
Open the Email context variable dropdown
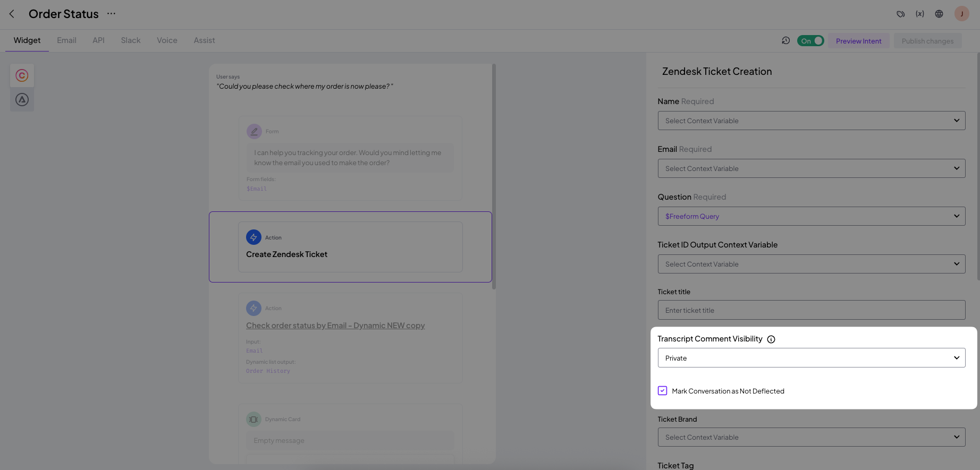coord(812,168)
